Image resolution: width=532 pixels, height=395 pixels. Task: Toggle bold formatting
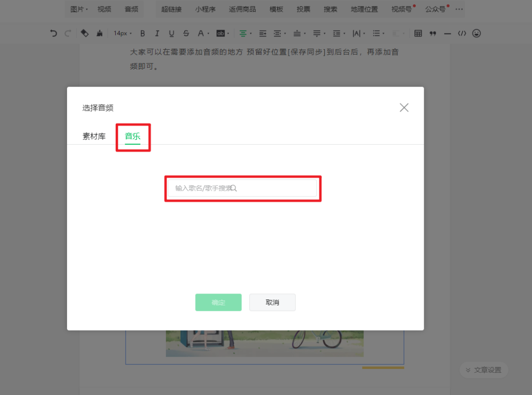(142, 33)
